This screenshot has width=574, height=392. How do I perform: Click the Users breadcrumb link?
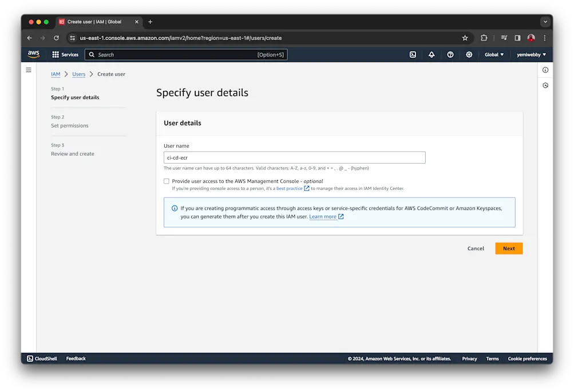pos(79,74)
